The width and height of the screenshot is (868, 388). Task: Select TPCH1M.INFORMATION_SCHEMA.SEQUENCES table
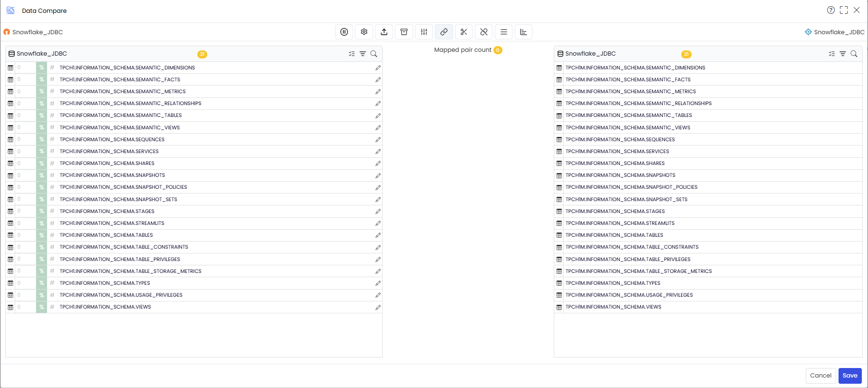(620, 139)
